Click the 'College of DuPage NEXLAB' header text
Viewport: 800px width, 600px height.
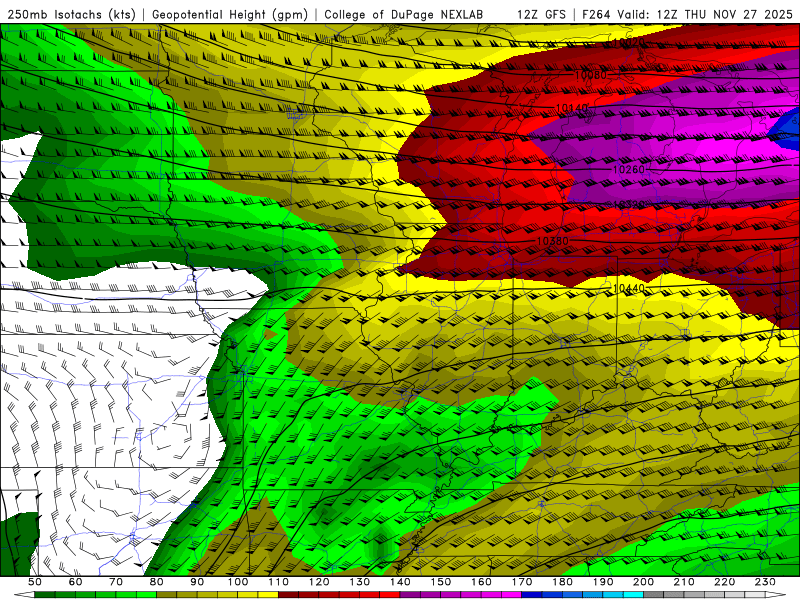[x=404, y=14]
